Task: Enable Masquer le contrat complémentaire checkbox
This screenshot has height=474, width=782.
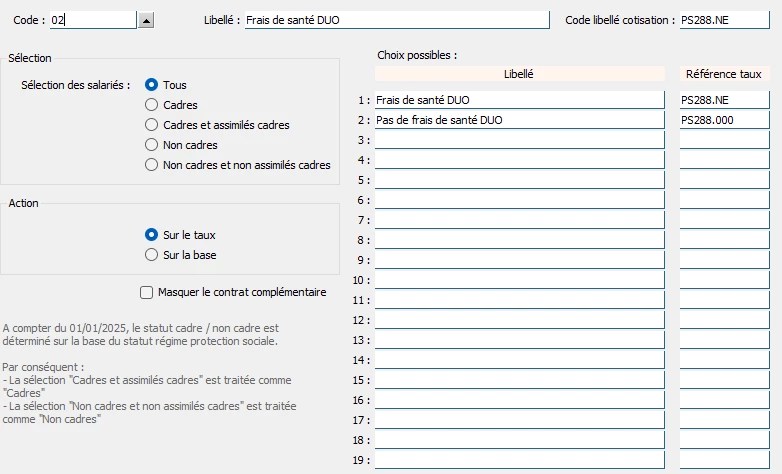Action: (146, 292)
